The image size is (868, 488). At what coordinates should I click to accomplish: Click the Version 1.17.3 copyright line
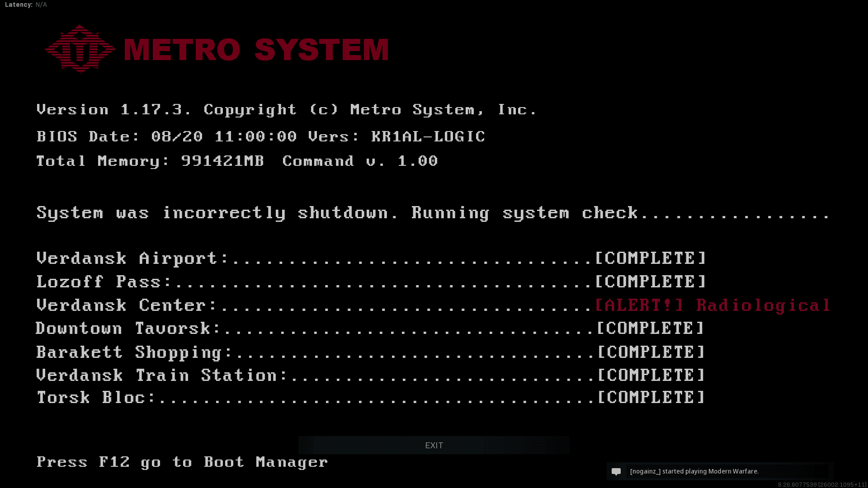(287, 110)
